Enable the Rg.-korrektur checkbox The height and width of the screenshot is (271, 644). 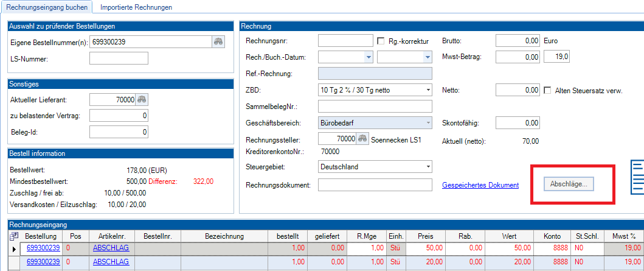pyautogui.click(x=381, y=41)
